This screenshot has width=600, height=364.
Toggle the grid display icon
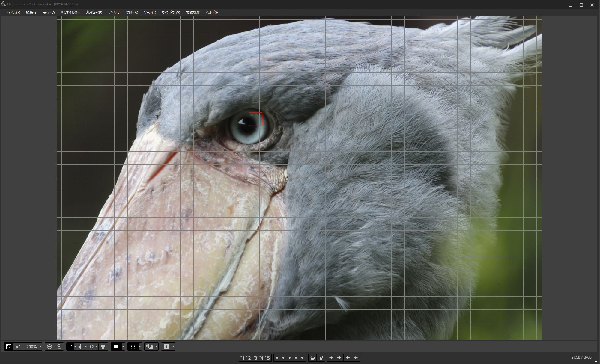[116, 347]
